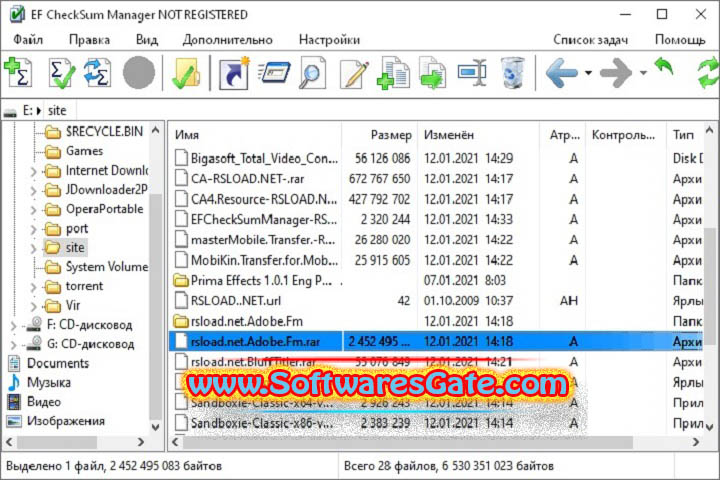Sort by the Имя column header
The width and height of the screenshot is (720, 480).
[255, 135]
